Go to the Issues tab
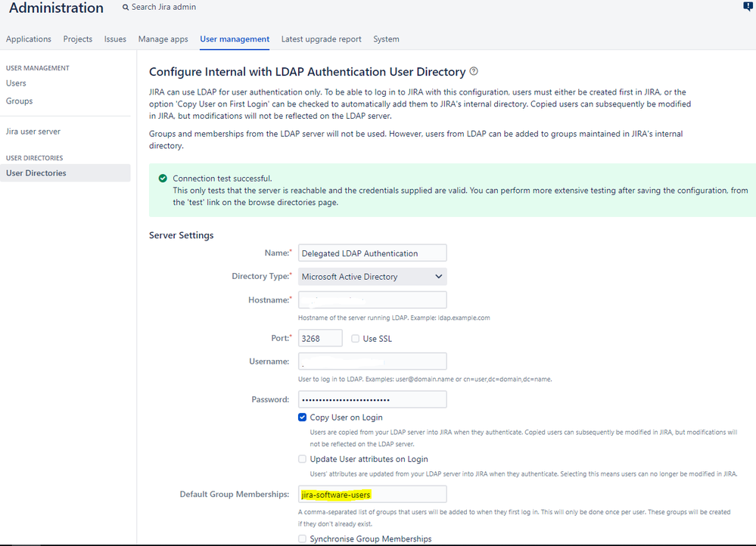 pos(115,39)
